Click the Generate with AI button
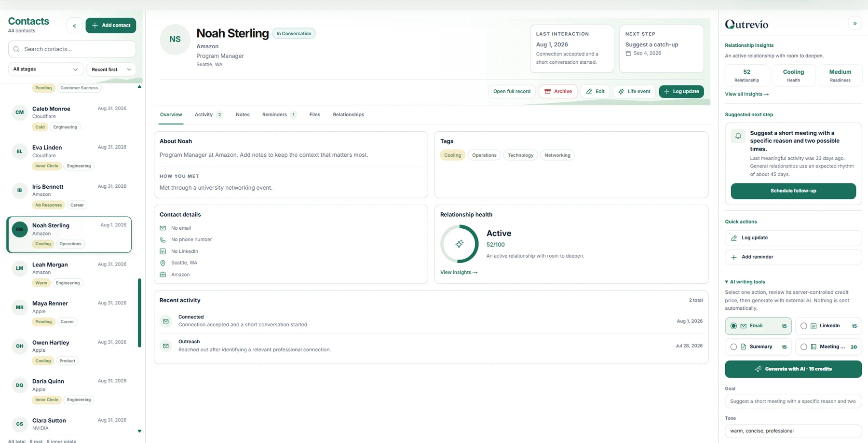This screenshot has height=443, width=868. 793,369
